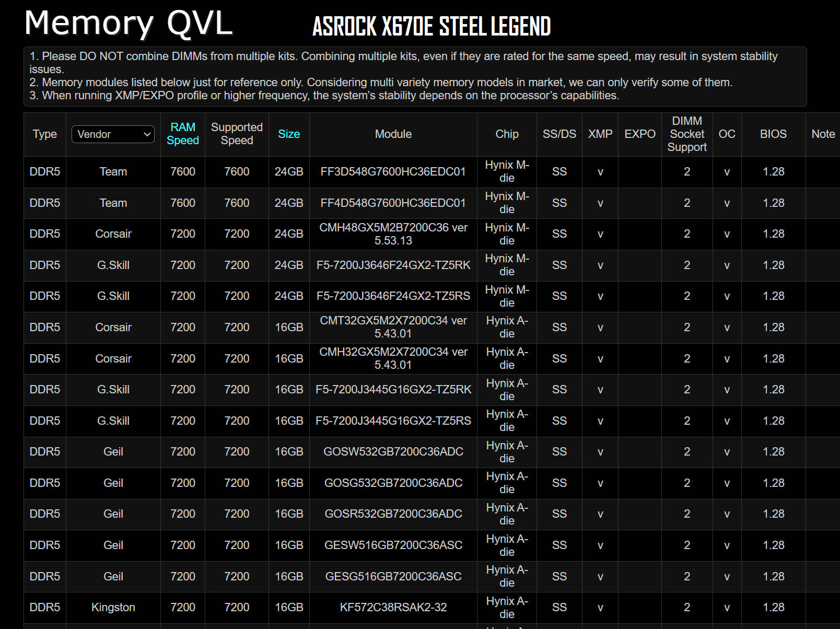This screenshot has width=840, height=629.
Task: Click the Note column header
Action: tap(823, 134)
